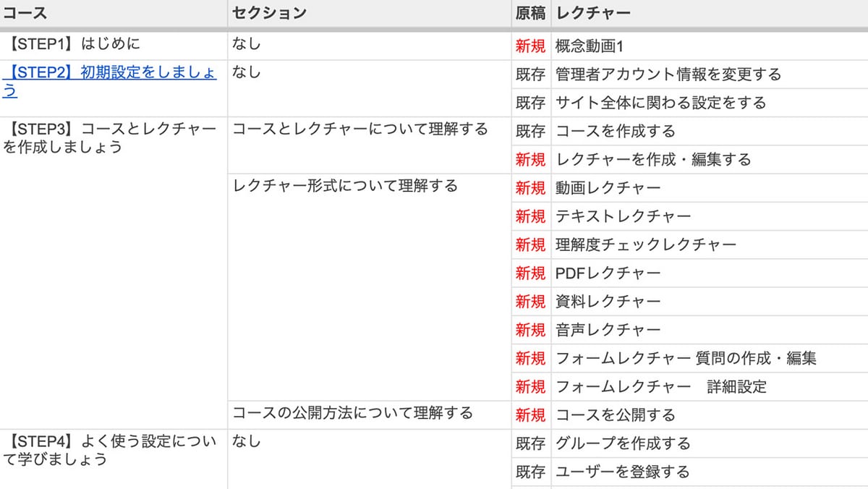Click the セクション column header
Image resolution: width=868 pixels, height=489 pixels.
pos(369,13)
